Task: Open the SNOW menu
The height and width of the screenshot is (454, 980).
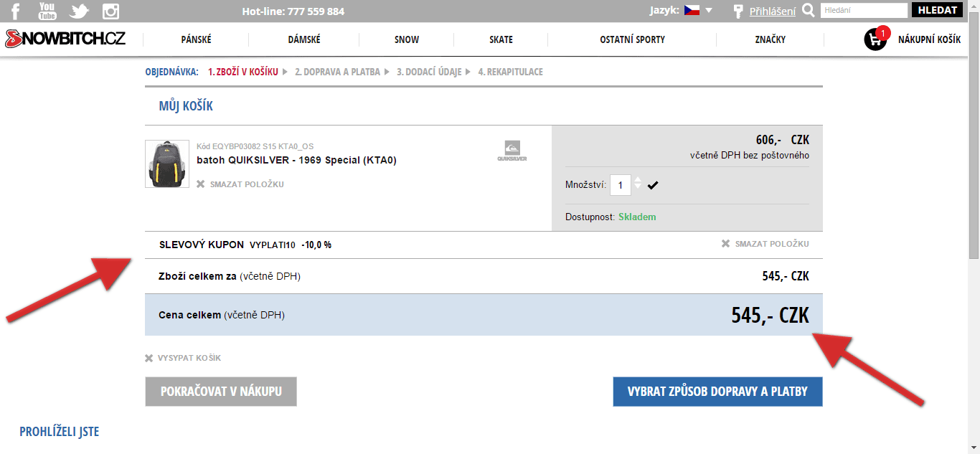Action: pos(407,39)
